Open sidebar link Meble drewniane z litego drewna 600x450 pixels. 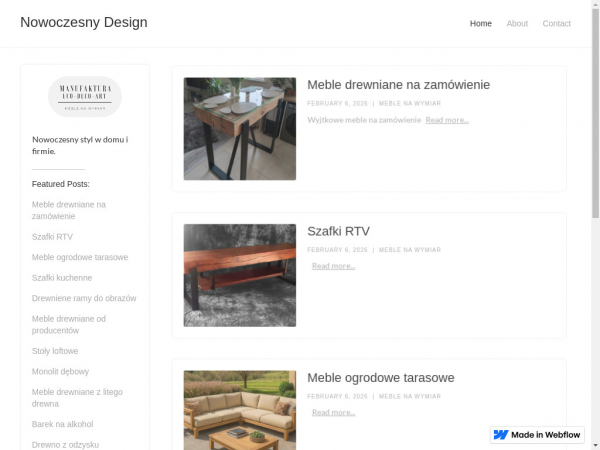click(x=77, y=398)
